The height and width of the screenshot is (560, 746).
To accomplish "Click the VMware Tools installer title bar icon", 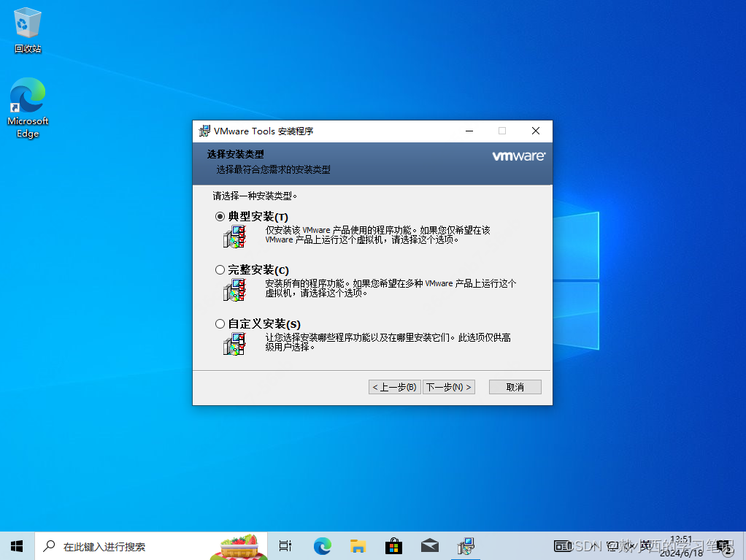I will coord(204,131).
